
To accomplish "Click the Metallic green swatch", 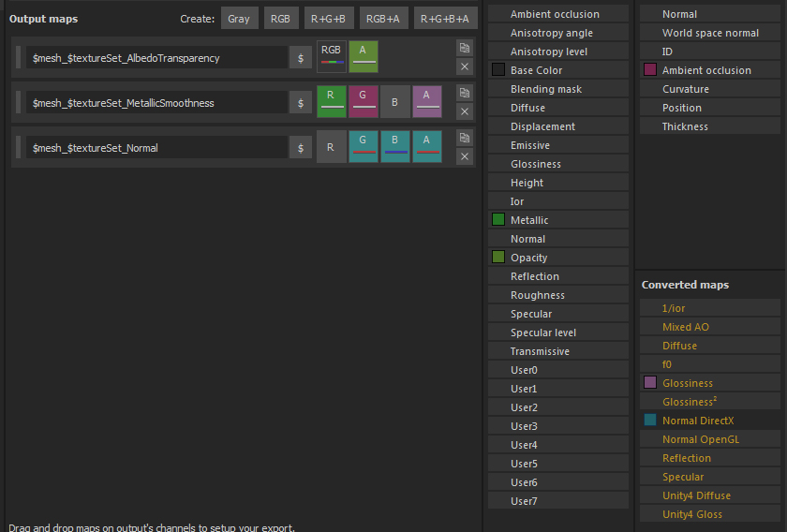I will tap(498, 219).
